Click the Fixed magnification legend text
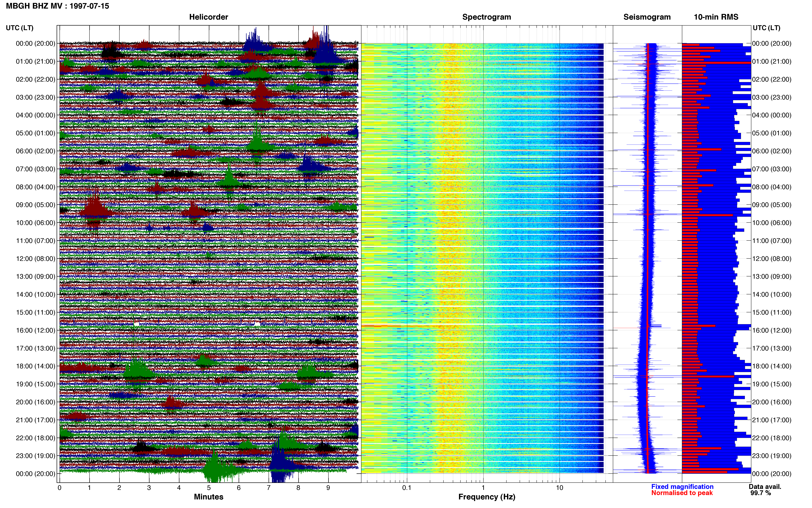This screenshot has height=508, width=812. pyautogui.click(x=682, y=487)
